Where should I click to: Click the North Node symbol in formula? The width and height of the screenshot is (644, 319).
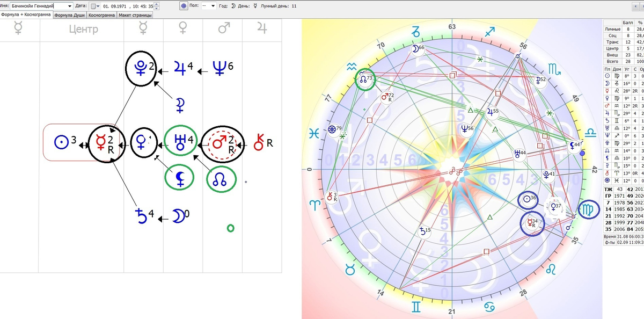tap(221, 178)
